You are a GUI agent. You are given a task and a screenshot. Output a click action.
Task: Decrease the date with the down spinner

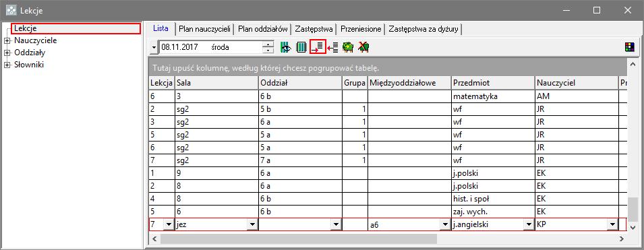pyautogui.click(x=268, y=51)
